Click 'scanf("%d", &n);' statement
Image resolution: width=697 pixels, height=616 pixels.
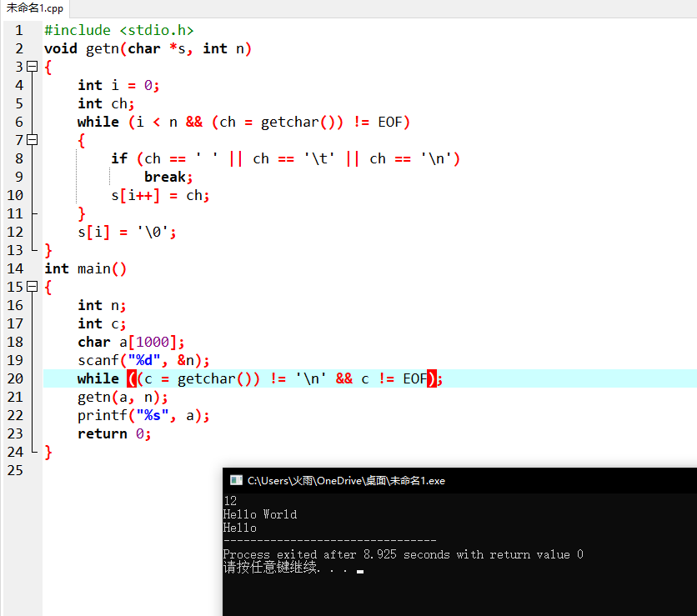pos(143,360)
